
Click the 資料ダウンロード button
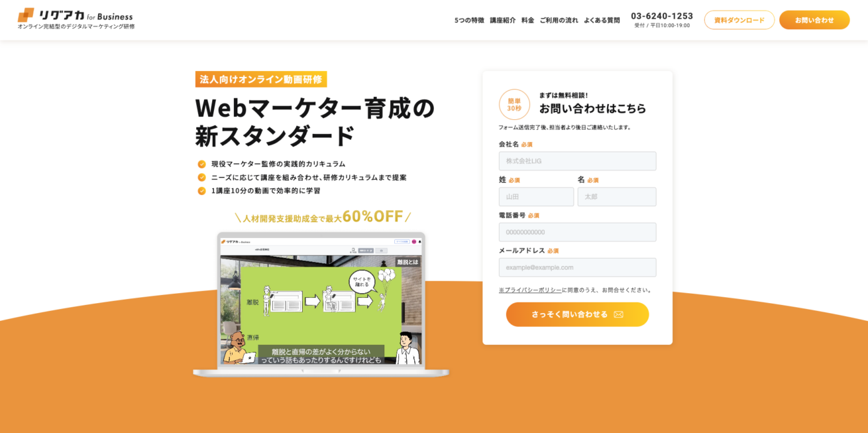739,20
